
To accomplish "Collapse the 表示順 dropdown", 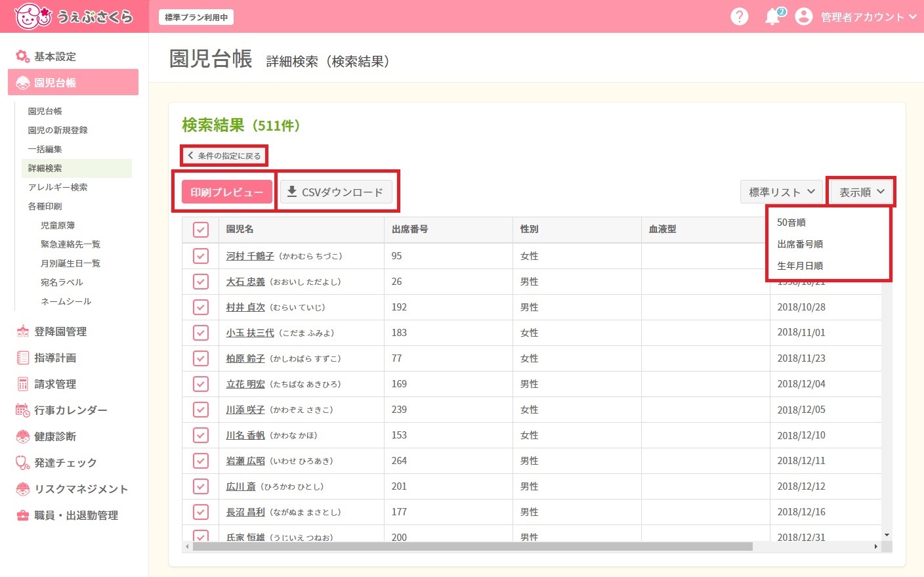I will (x=862, y=192).
